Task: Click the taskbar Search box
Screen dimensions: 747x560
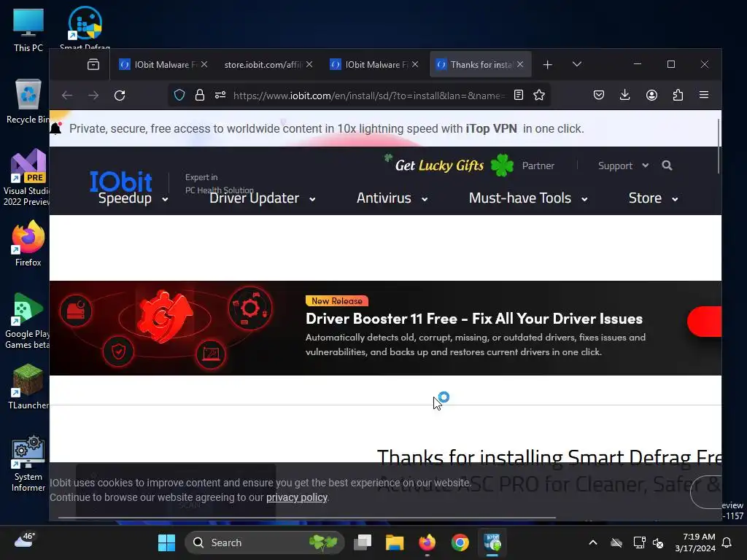Action: click(x=264, y=542)
